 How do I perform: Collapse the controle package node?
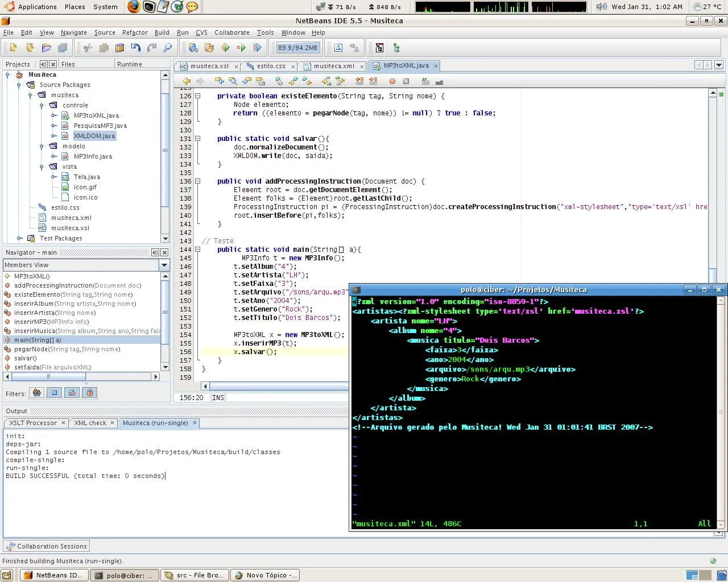[42, 105]
